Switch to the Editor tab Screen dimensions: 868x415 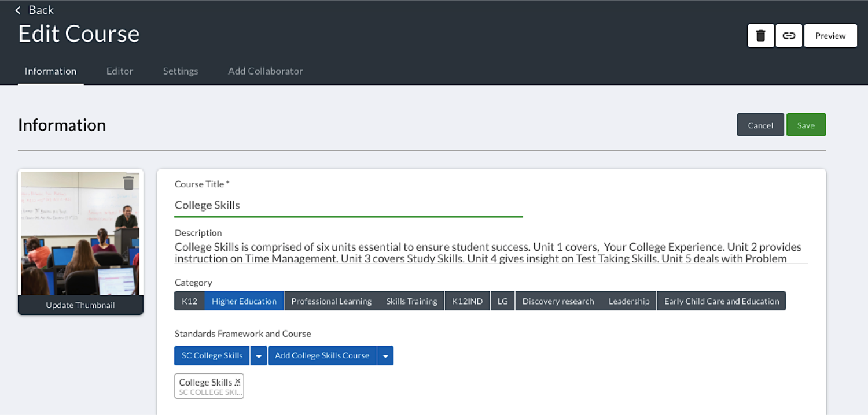click(x=119, y=71)
